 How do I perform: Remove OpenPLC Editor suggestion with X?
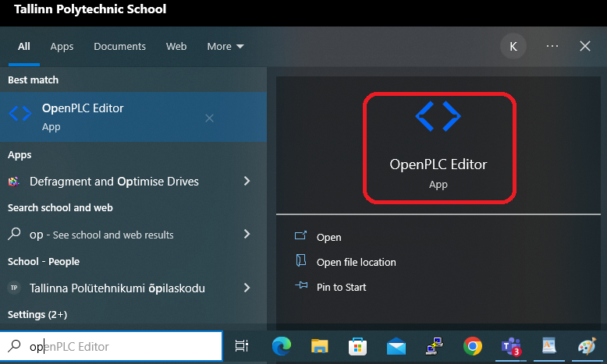tap(209, 118)
